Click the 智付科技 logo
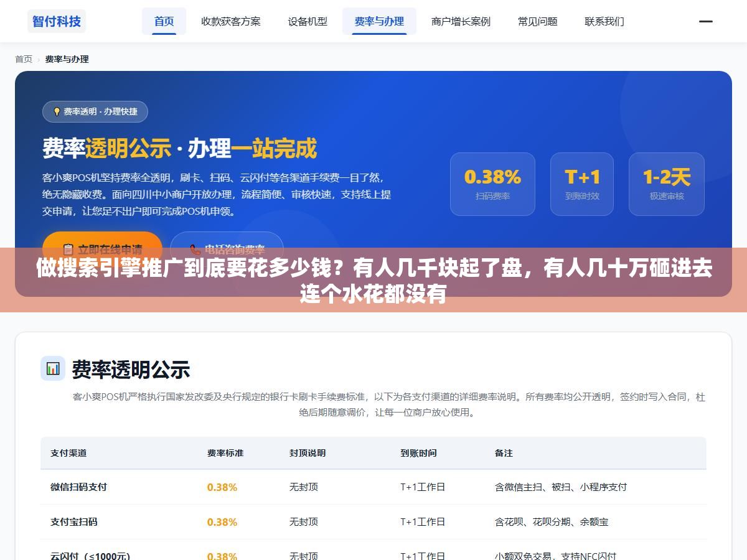The image size is (747, 560). click(57, 21)
